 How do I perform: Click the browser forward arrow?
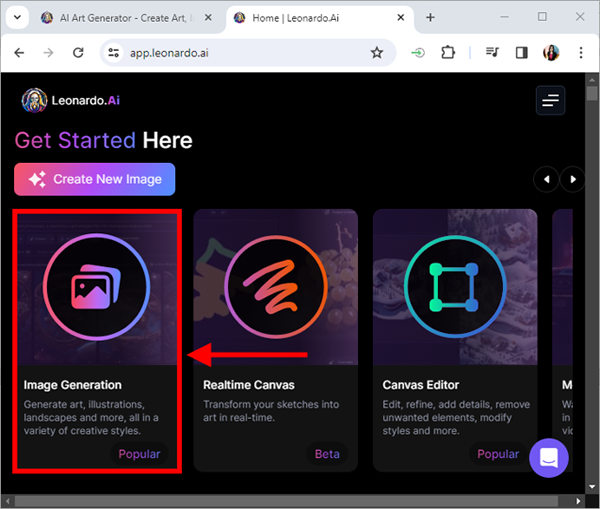(x=48, y=52)
